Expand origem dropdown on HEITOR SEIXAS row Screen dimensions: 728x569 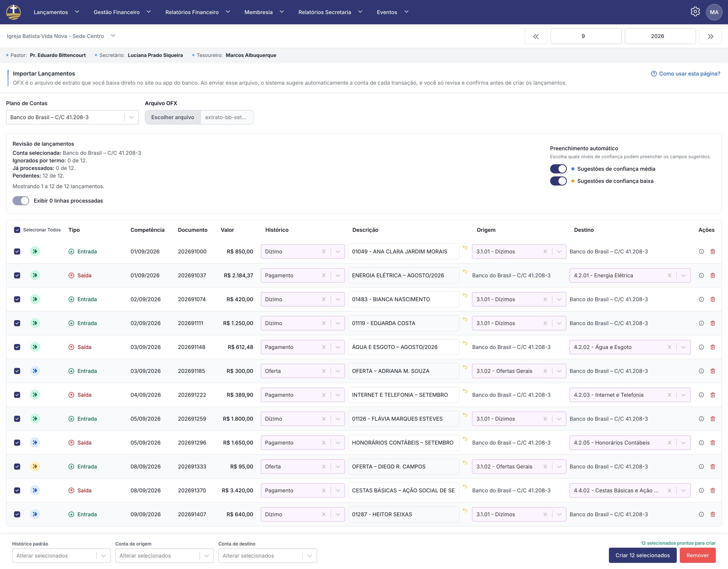click(559, 514)
